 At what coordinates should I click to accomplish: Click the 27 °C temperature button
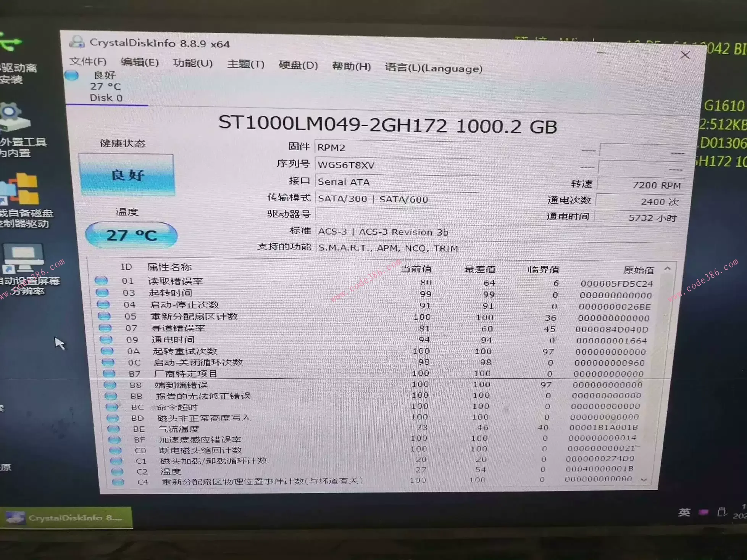[131, 235]
